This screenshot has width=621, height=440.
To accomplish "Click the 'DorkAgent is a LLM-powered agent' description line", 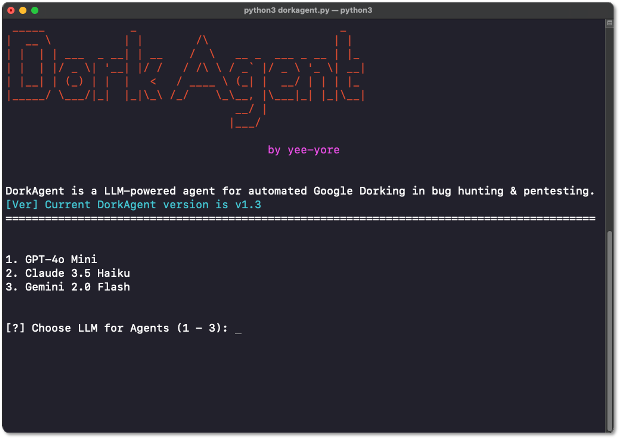I will tap(300, 191).
